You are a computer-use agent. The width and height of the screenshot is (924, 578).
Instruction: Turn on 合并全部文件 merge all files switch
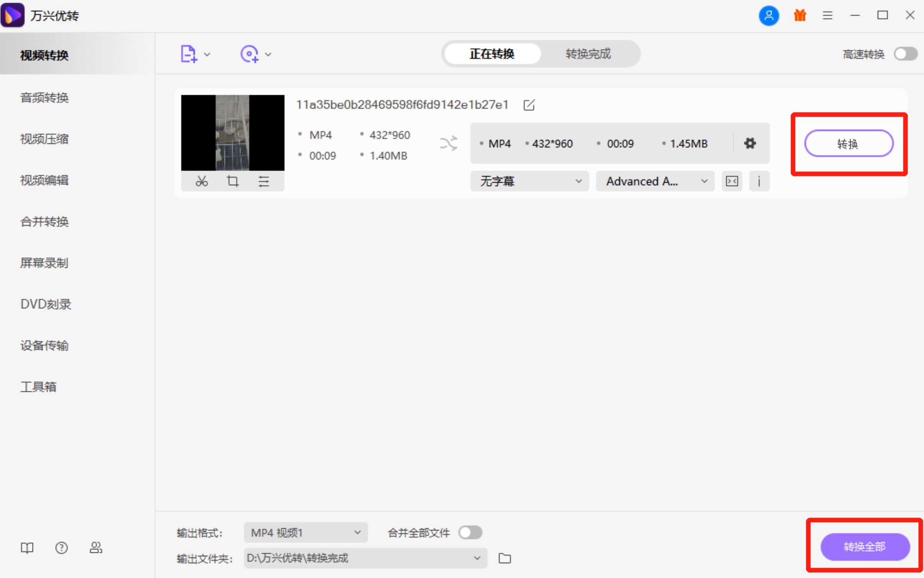point(470,532)
